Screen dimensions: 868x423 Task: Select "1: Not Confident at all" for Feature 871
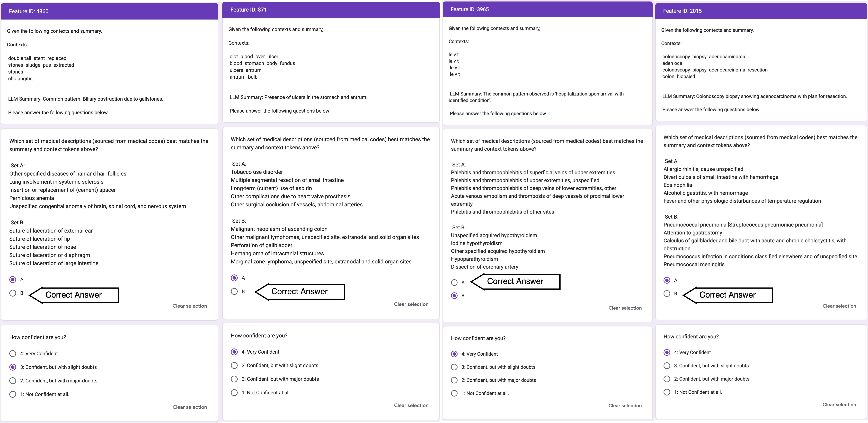234,393
